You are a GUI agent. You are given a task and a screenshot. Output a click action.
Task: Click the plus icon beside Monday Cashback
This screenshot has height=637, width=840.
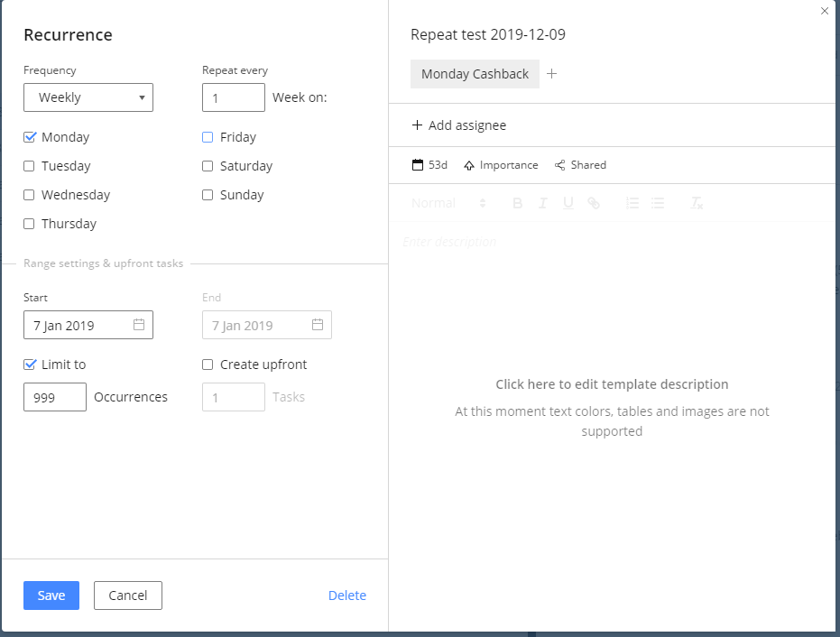552,74
